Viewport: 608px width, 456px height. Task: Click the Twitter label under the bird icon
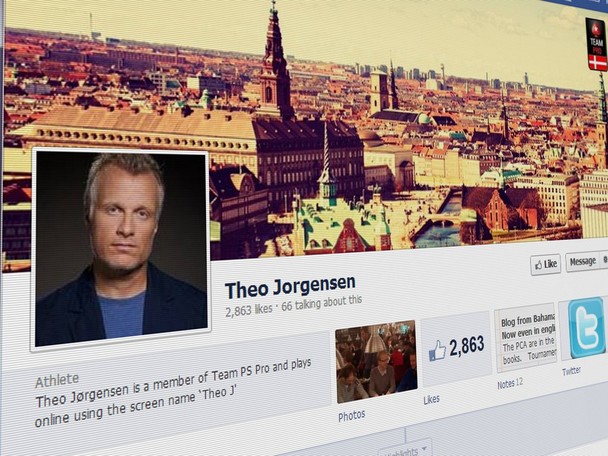(x=571, y=371)
